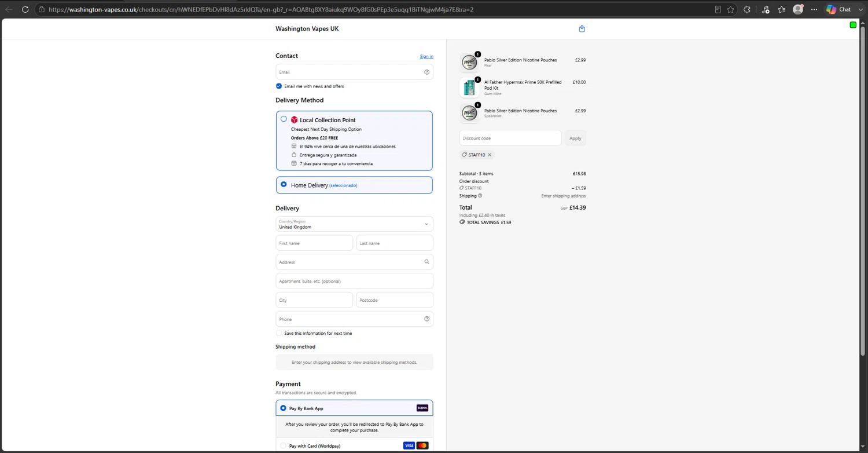Click the Mastercard logo

[x=422, y=445]
